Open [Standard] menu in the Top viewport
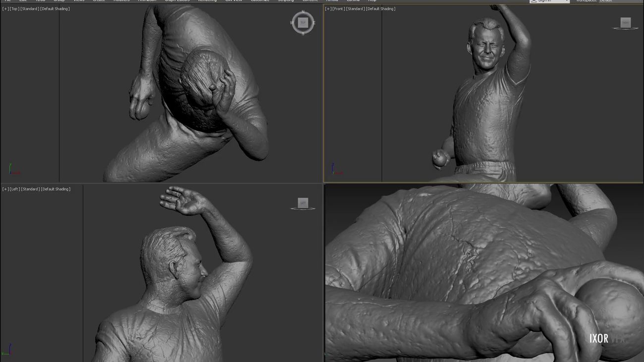 point(30,9)
